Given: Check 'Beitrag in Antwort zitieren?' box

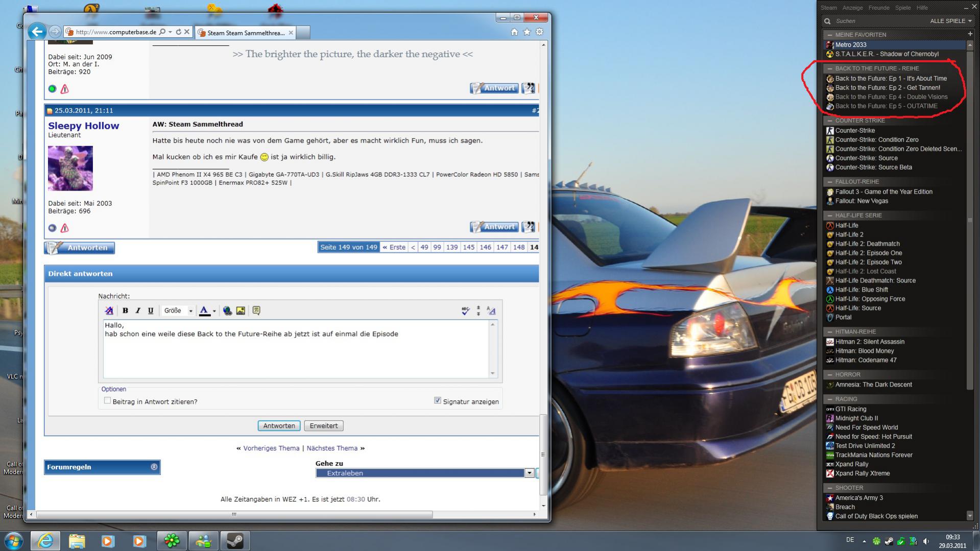Looking at the screenshot, I should [x=107, y=401].
